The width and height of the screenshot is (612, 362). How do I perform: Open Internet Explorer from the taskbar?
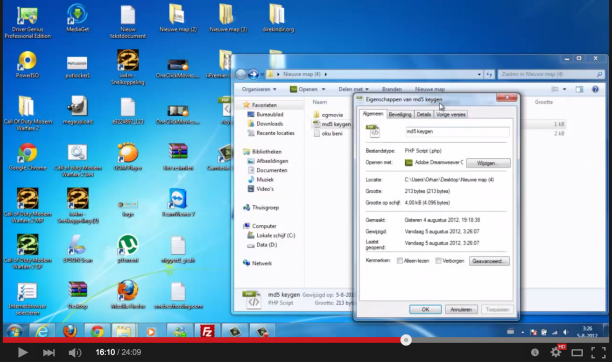click(42, 331)
